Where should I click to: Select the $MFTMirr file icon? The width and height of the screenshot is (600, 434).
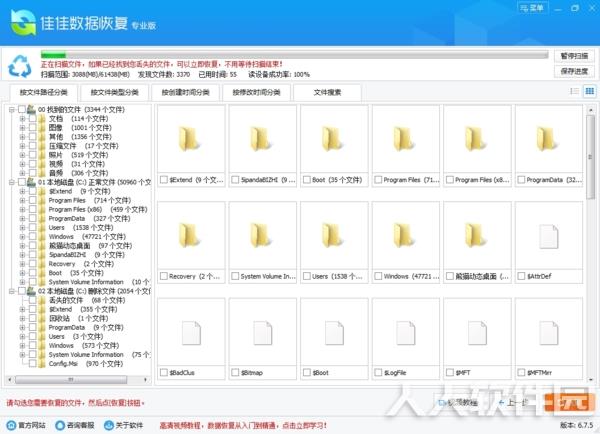[x=549, y=333]
